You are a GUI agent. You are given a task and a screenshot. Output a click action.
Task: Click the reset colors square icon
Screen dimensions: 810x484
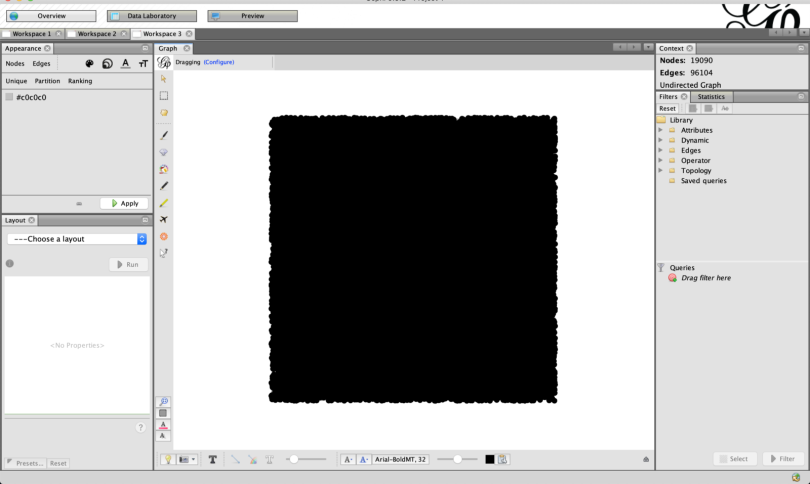click(x=163, y=413)
